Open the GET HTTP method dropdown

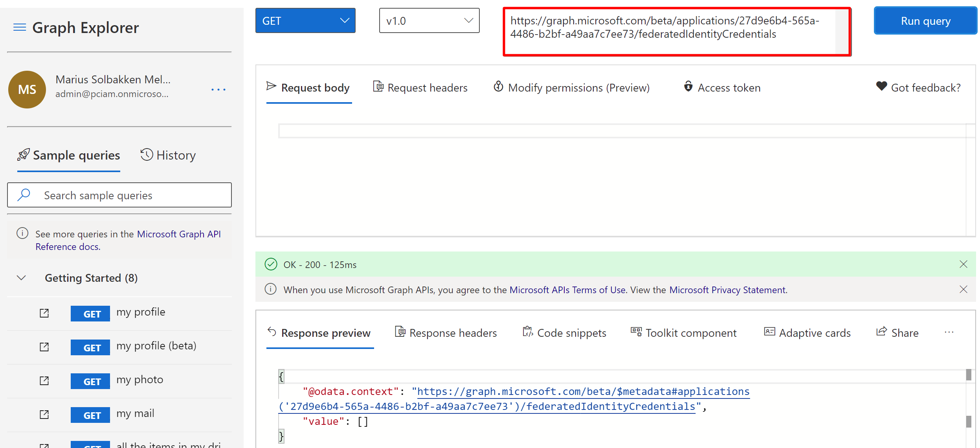click(305, 21)
